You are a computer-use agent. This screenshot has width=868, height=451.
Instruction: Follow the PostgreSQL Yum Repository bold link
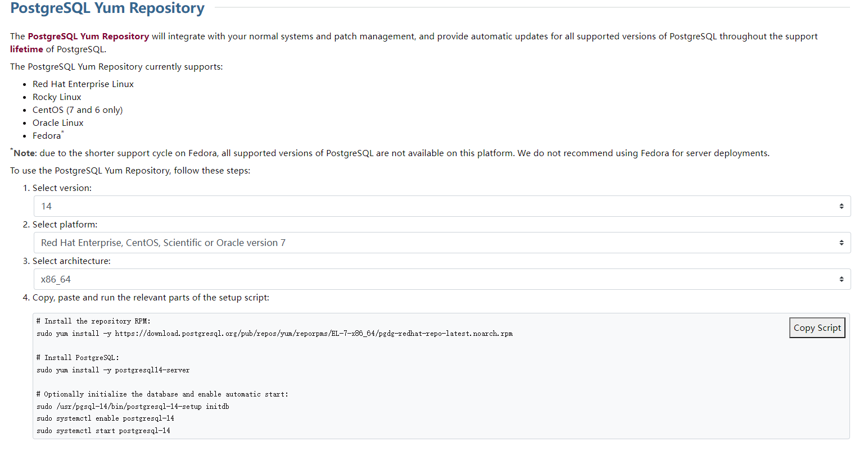pos(88,36)
